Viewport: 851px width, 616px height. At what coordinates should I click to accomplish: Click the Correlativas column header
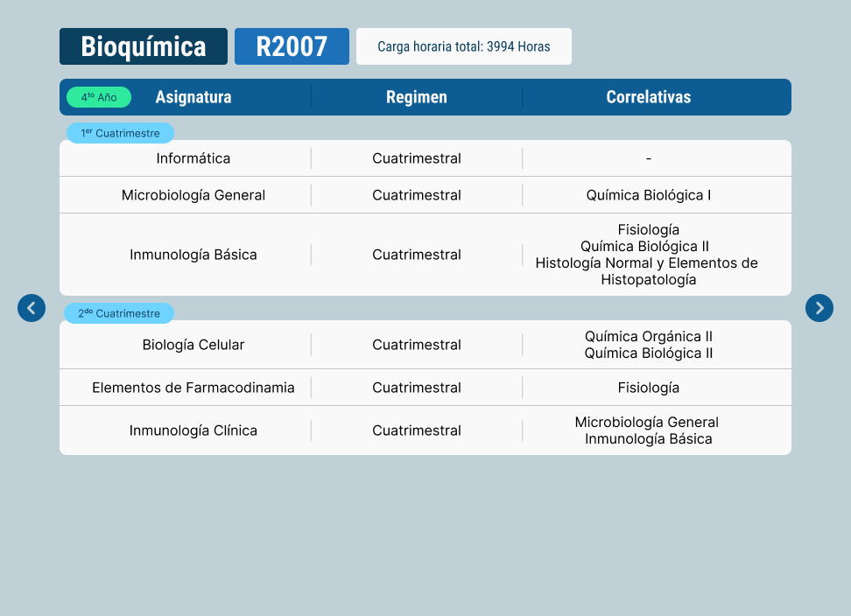click(649, 97)
